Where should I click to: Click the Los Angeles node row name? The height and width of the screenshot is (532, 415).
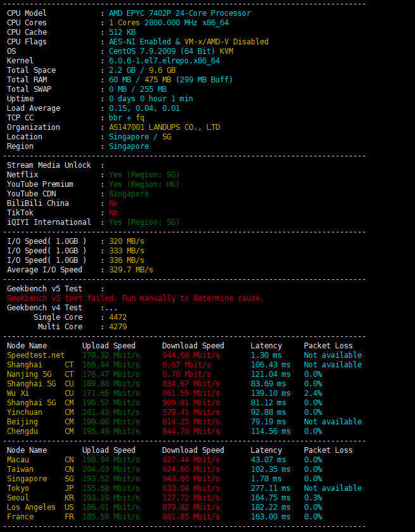tap(31, 507)
